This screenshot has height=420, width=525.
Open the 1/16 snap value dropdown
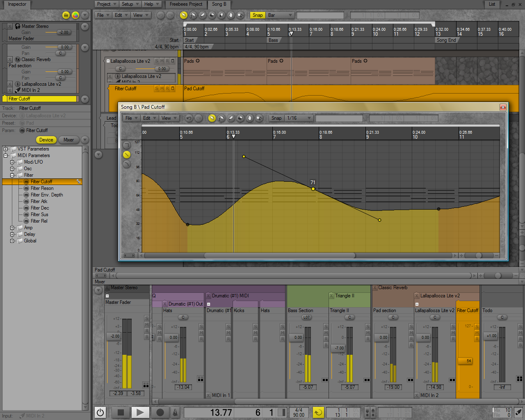tap(300, 118)
